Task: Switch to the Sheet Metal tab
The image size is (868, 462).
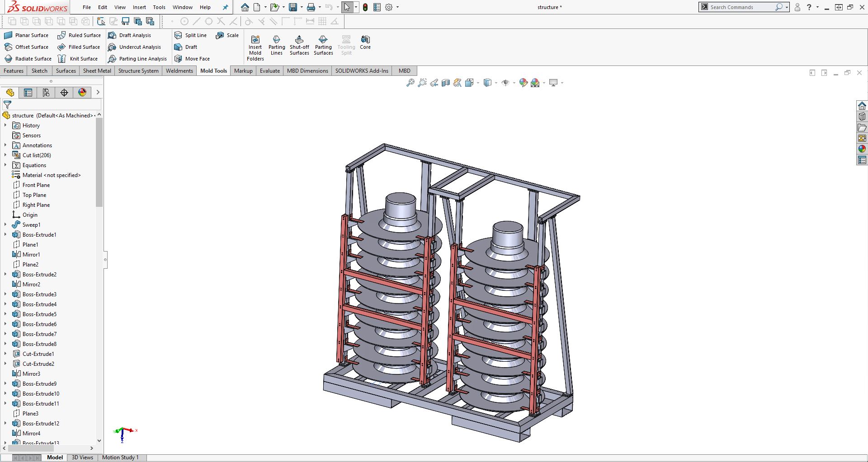Action: (x=97, y=71)
